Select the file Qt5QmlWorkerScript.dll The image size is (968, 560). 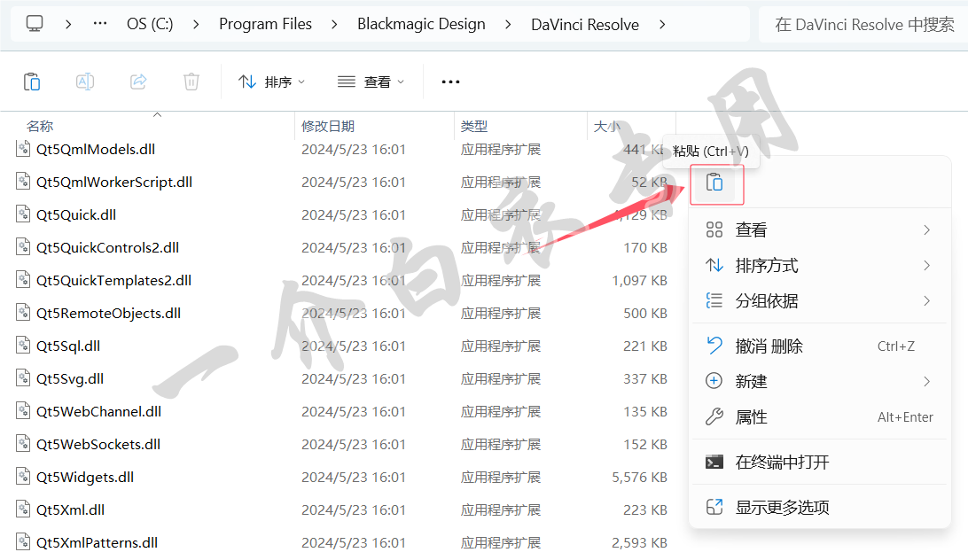click(x=114, y=183)
